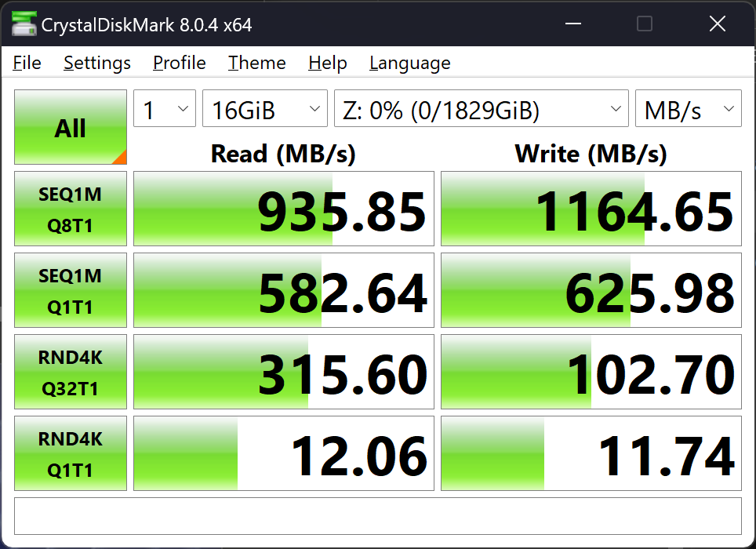Expand the test size dropdown showing 16GiB

265,108
